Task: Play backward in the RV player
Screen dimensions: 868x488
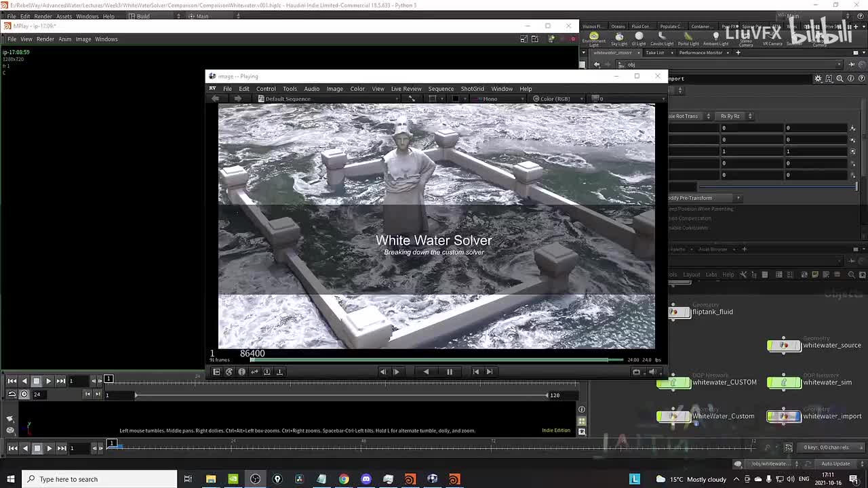Action: [x=426, y=371]
